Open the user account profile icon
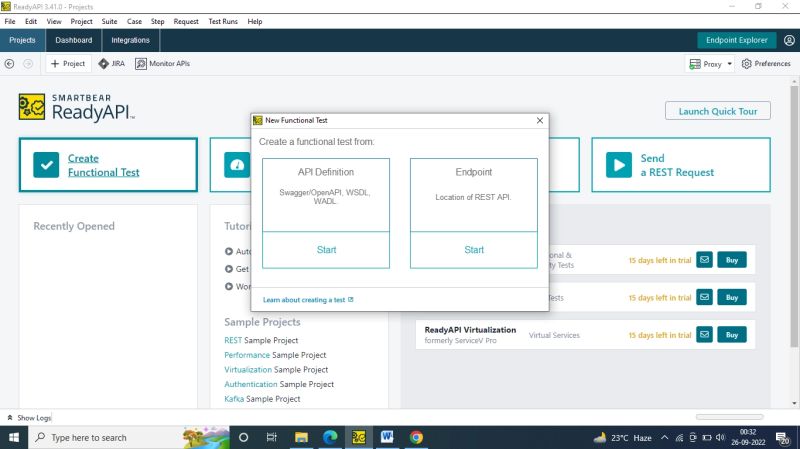The height and width of the screenshot is (449, 800). (x=789, y=40)
